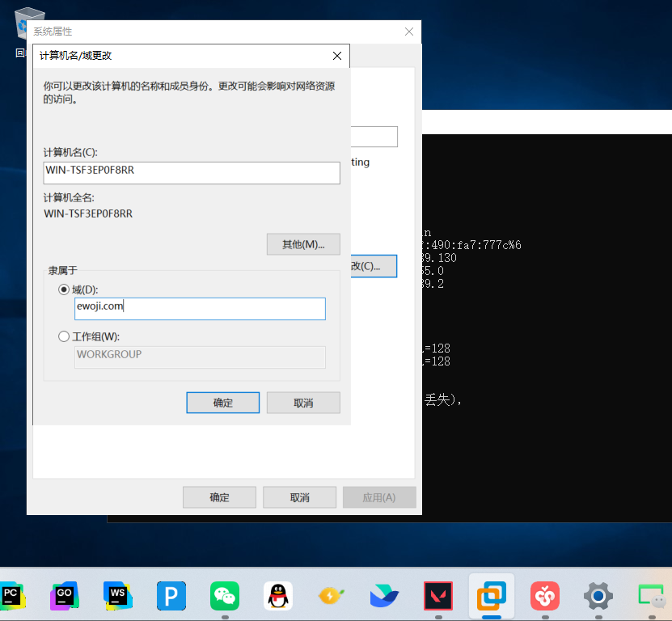Open the pink knot-logo app in dock
The height and width of the screenshot is (621, 672).
545,596
